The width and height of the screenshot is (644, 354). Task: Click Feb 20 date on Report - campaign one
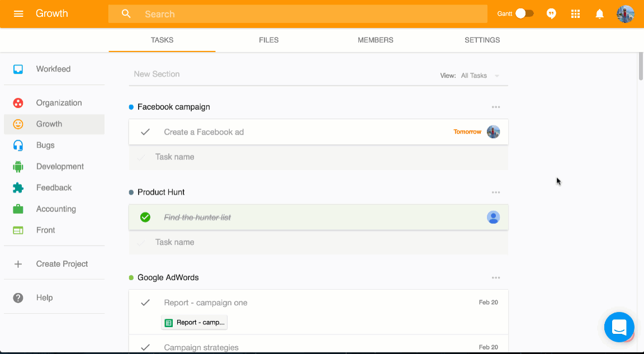pyautogui.click(x=489, y=302)
